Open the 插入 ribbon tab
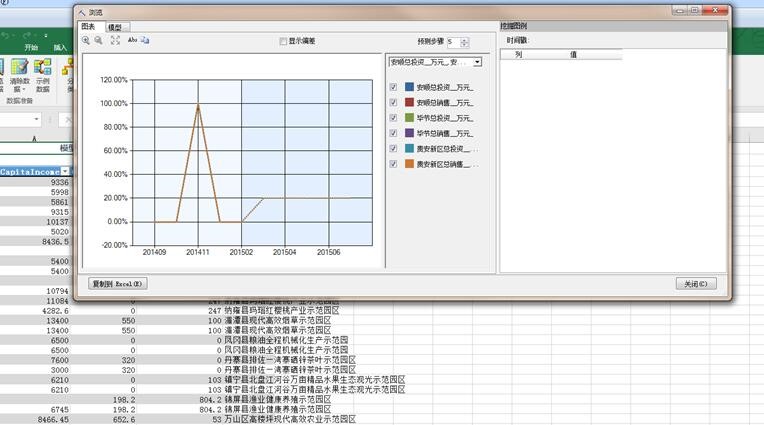764x425 pixels. click(x=60, y=47)
